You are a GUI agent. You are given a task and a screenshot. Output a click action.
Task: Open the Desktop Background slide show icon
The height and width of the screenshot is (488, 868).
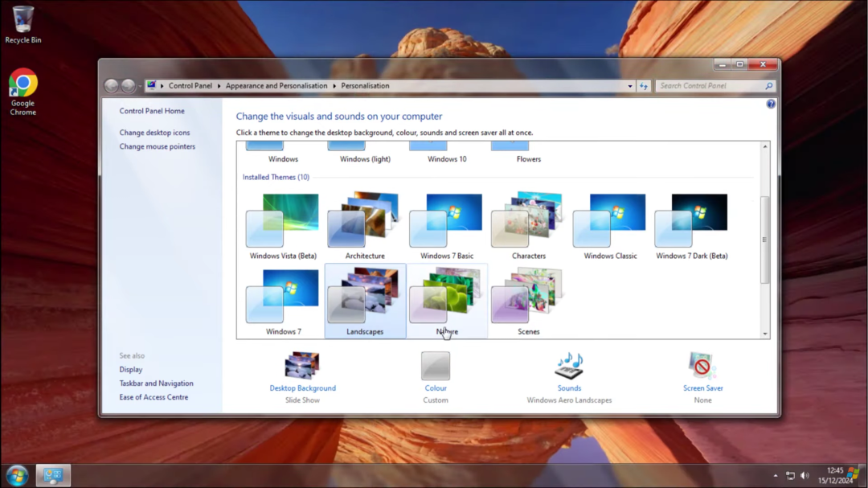(302, 367)
